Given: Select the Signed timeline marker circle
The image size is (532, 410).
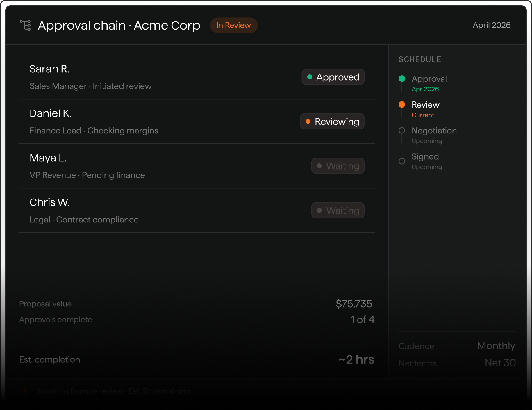Looking at the screenshot, I should click(x=402, y=161).
